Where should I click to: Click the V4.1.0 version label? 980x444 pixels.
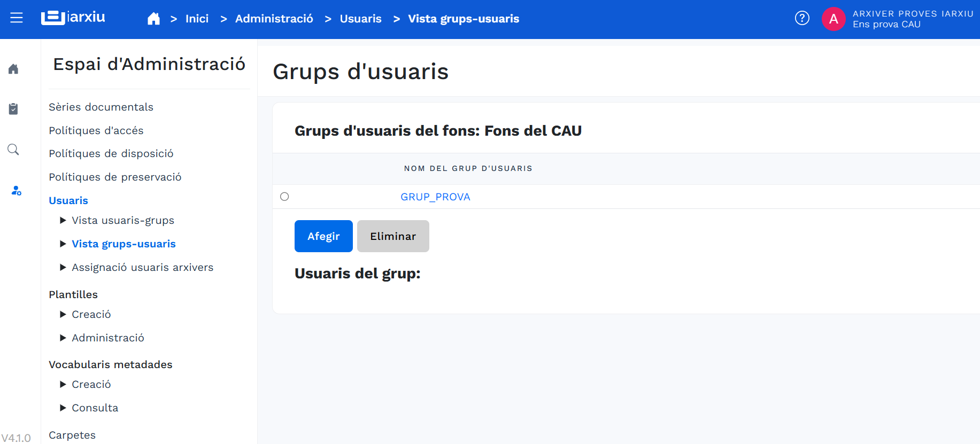16,438
